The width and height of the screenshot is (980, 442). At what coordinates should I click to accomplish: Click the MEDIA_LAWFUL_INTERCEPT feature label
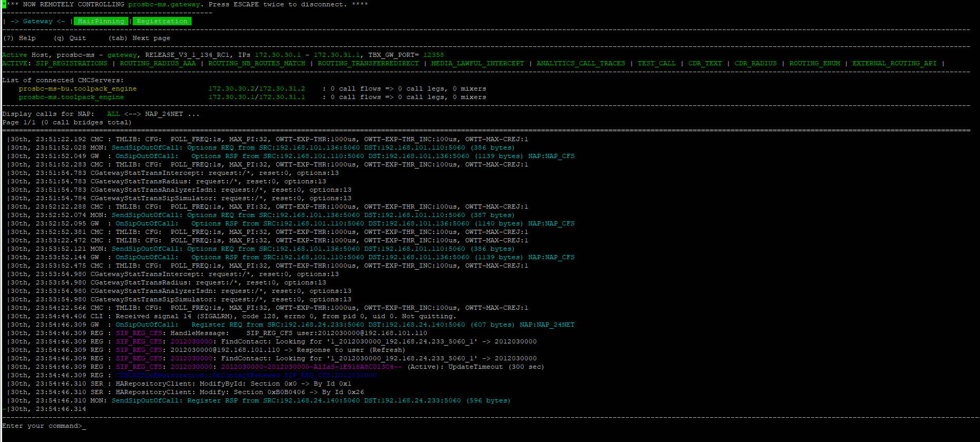click(x=477, y=63)
